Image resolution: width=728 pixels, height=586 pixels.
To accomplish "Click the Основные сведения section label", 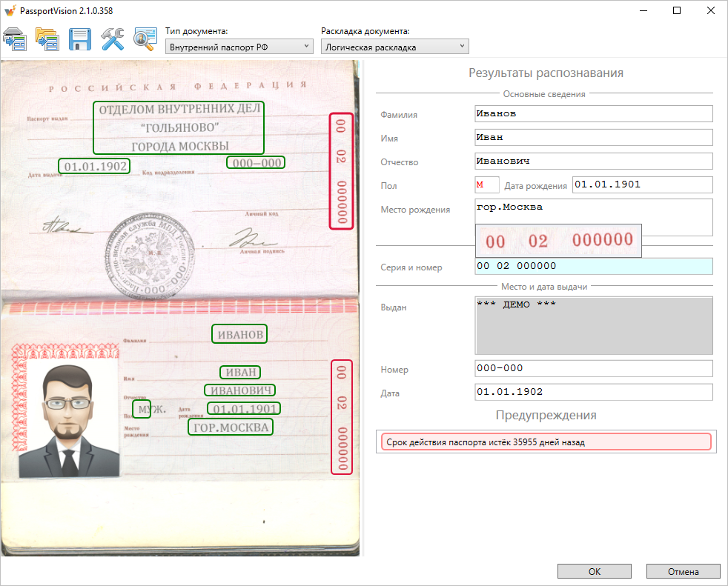I will point(544,94).
